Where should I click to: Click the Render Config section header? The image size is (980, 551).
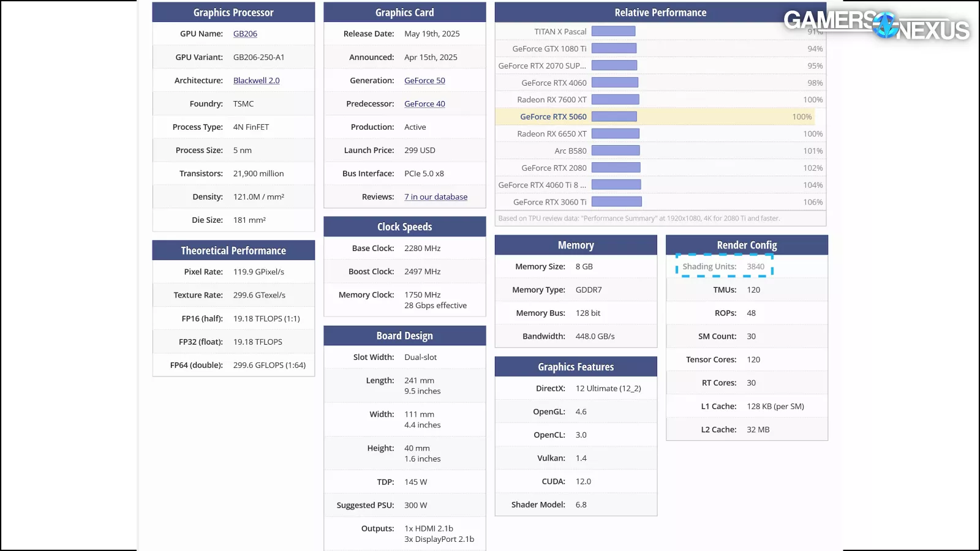[x=747, y=245]
